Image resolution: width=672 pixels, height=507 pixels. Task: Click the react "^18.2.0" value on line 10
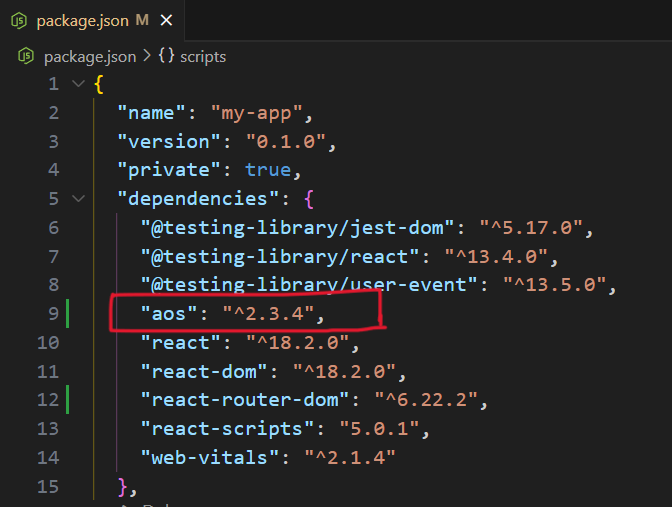tap(297, 343)
